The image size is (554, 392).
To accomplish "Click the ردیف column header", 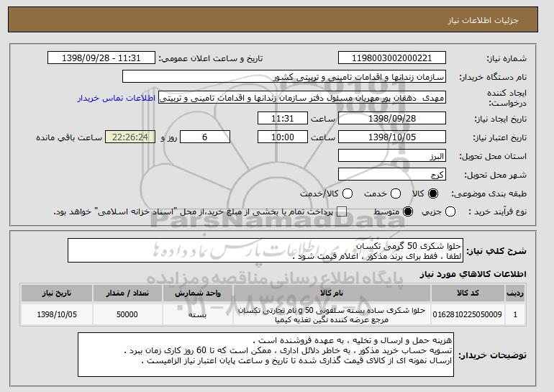I will coord(515,293).
